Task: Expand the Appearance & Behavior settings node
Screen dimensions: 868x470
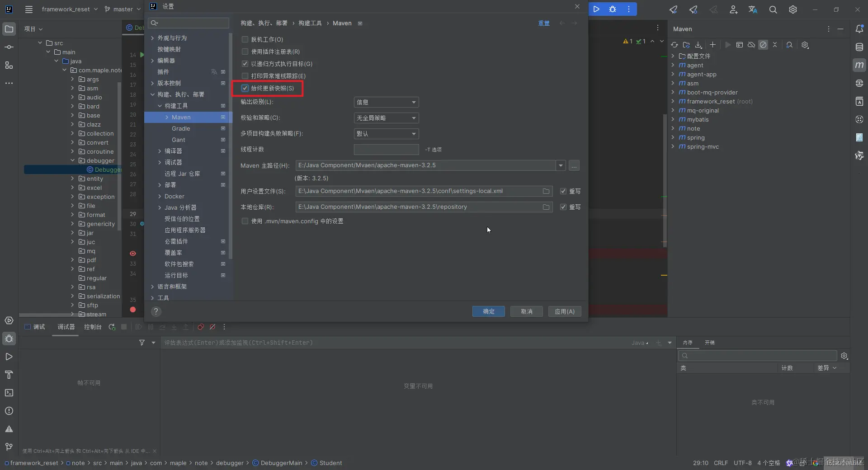Action: click(152, 38)
